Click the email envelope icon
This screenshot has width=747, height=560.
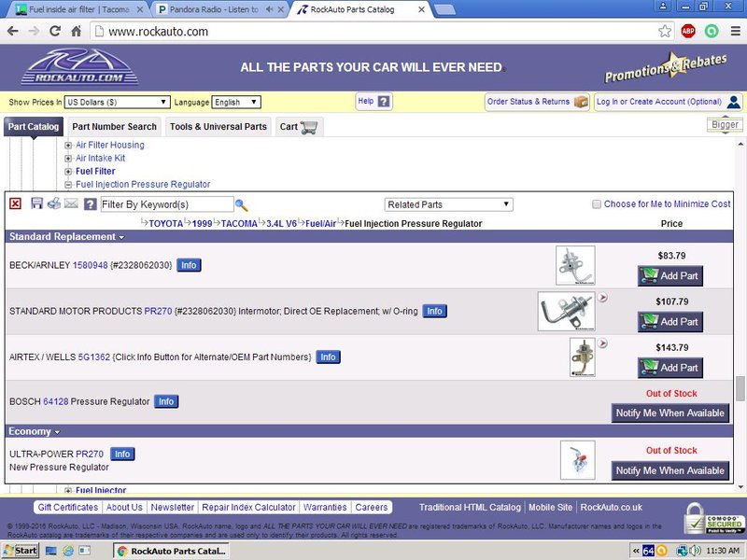71,203
